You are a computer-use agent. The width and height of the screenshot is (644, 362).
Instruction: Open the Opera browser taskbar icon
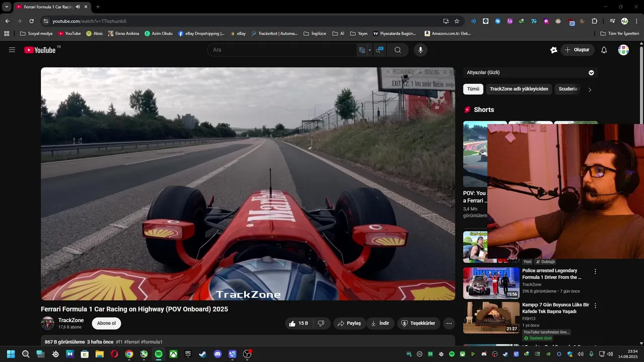pyautogui.click(x=114, y=354)
